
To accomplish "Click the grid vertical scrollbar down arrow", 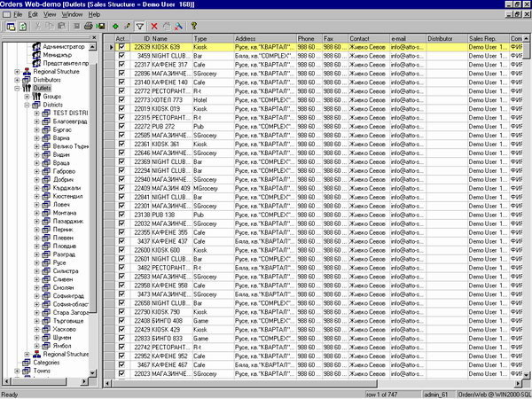I will (526, 375).
